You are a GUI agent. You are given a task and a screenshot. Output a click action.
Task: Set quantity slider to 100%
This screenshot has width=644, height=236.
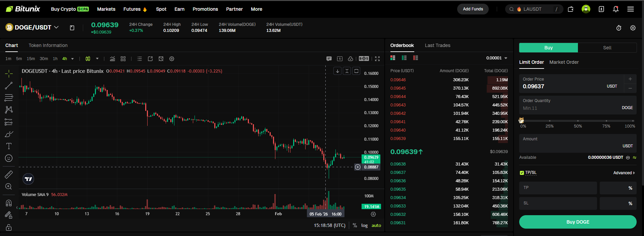[x=633, y=121]
